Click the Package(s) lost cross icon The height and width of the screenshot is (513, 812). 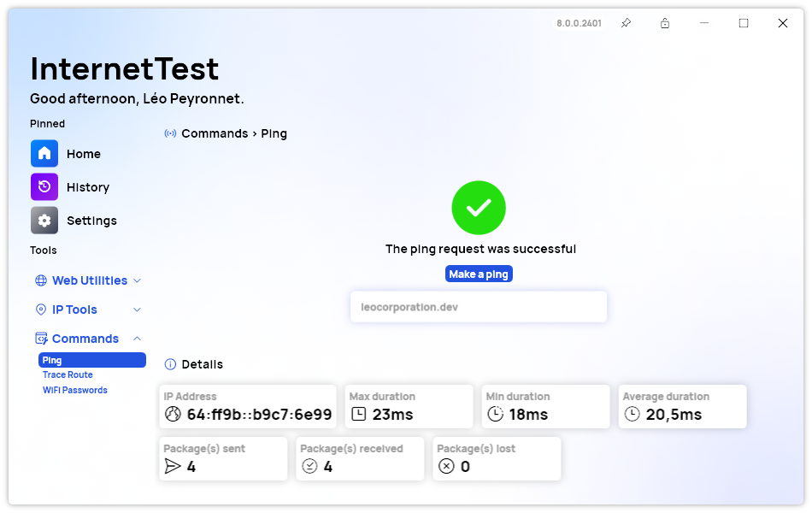[446, 466]
